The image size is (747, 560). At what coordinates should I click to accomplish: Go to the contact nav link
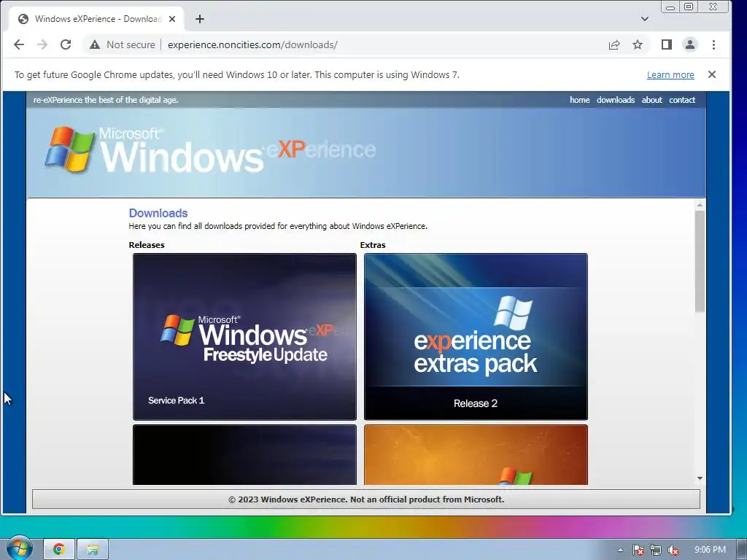click(x=682, y=100)
